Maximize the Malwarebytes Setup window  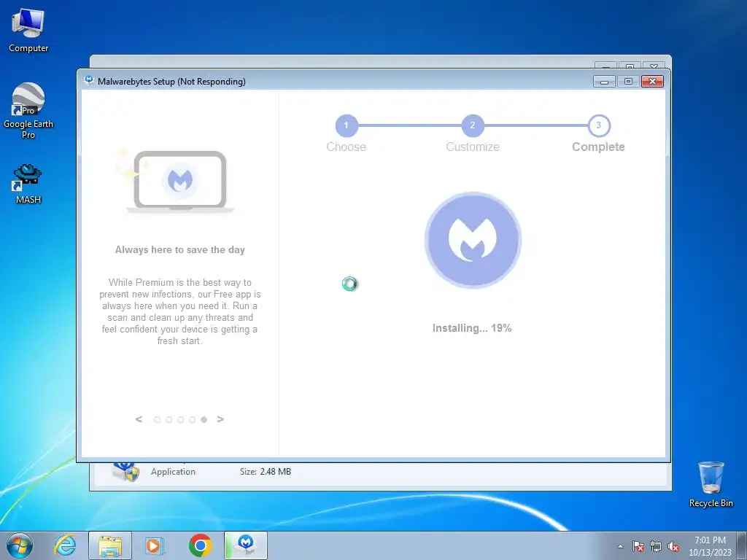click(x=628, y=82)
